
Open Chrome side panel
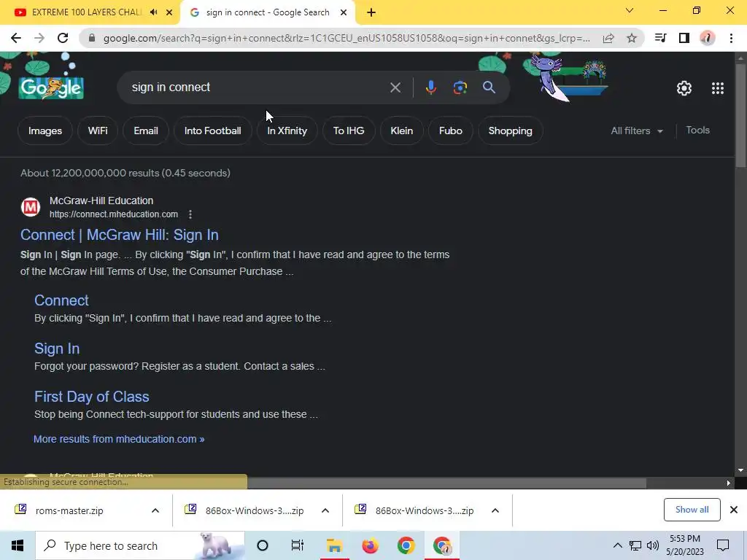pyautogui.click(x=684, y=38)
